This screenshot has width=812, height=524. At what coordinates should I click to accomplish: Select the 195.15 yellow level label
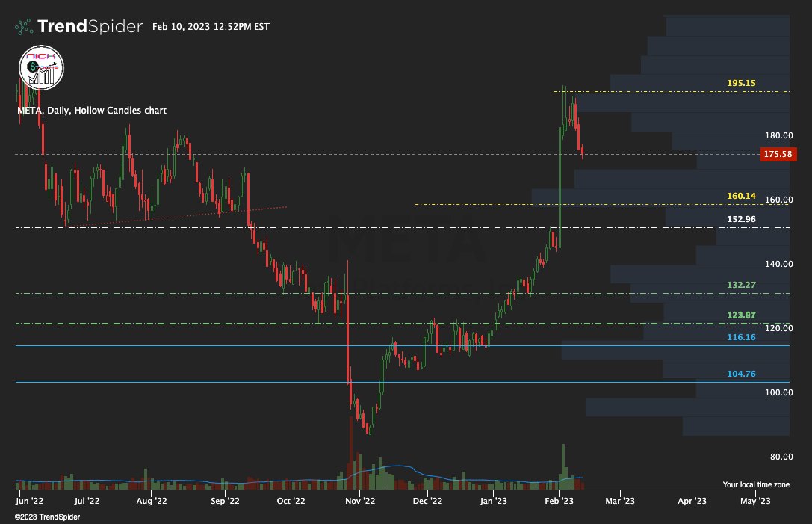[x=741, y=83]
